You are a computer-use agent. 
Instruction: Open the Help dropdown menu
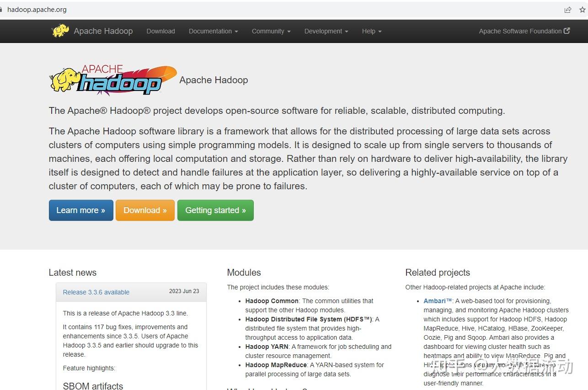click(x=371, y=31)
